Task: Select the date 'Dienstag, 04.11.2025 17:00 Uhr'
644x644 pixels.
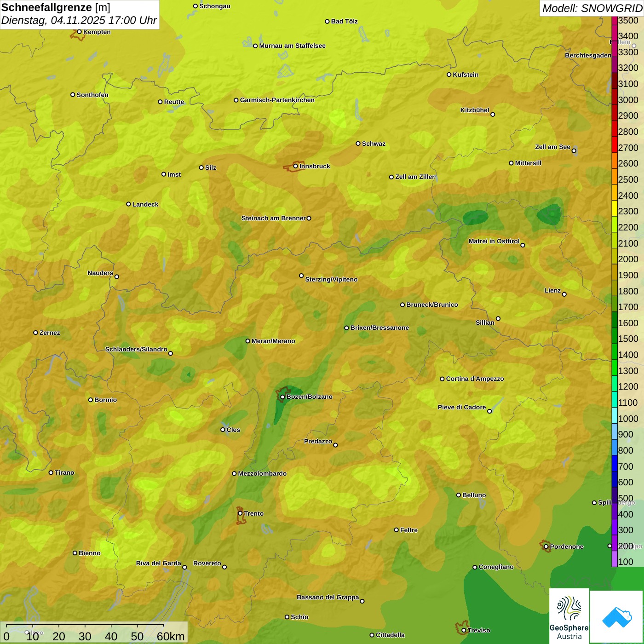Action: click(x=79, y=21)
